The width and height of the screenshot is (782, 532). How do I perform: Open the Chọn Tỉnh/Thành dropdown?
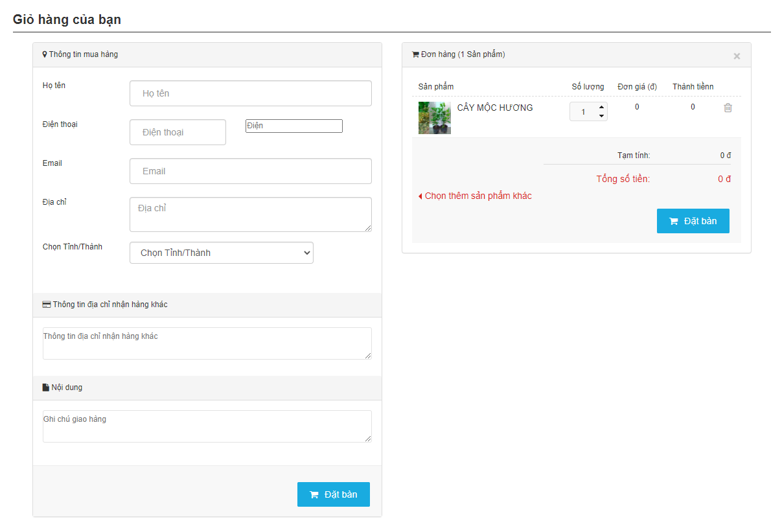(222, 253)
